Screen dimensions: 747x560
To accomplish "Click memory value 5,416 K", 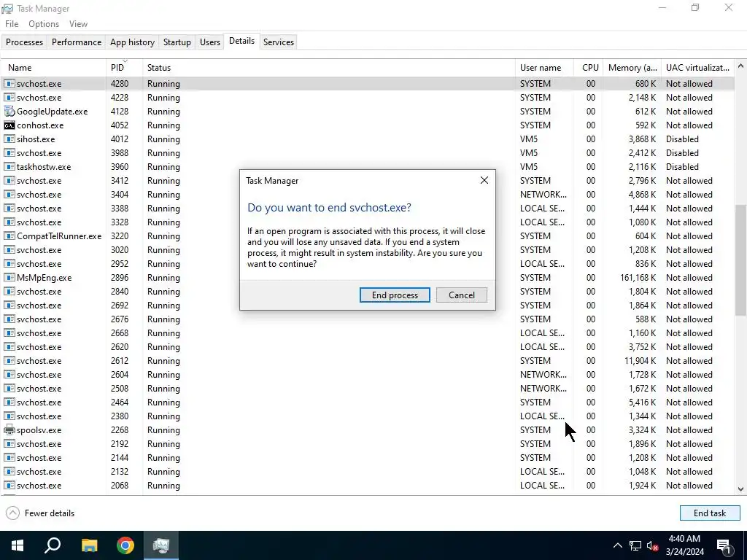I will point(642,402).
